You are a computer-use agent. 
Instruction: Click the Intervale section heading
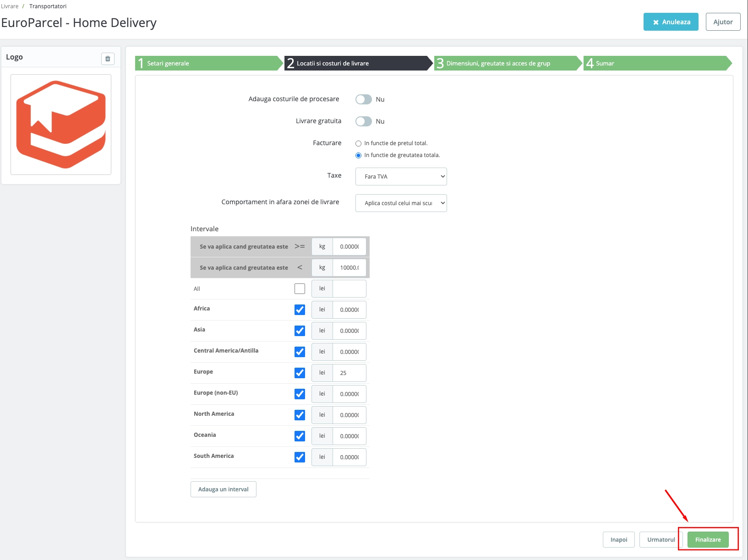point(204,229)
